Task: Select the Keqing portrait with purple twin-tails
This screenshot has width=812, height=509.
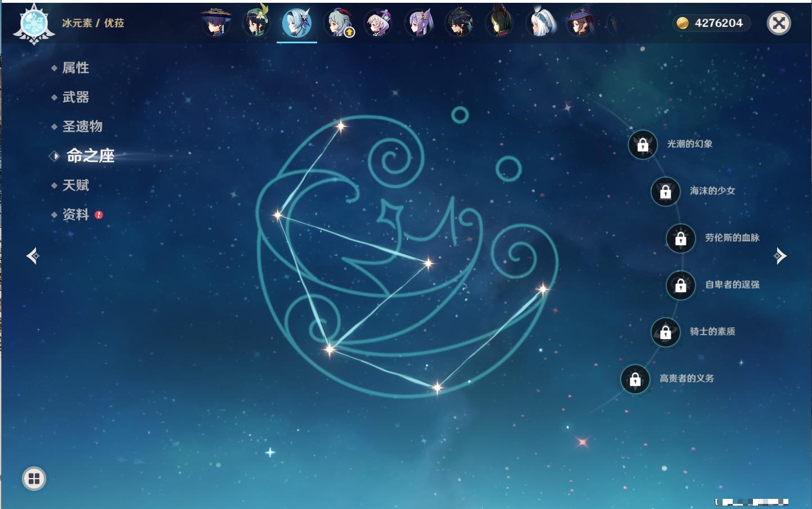Action: (x=419, y=23)
